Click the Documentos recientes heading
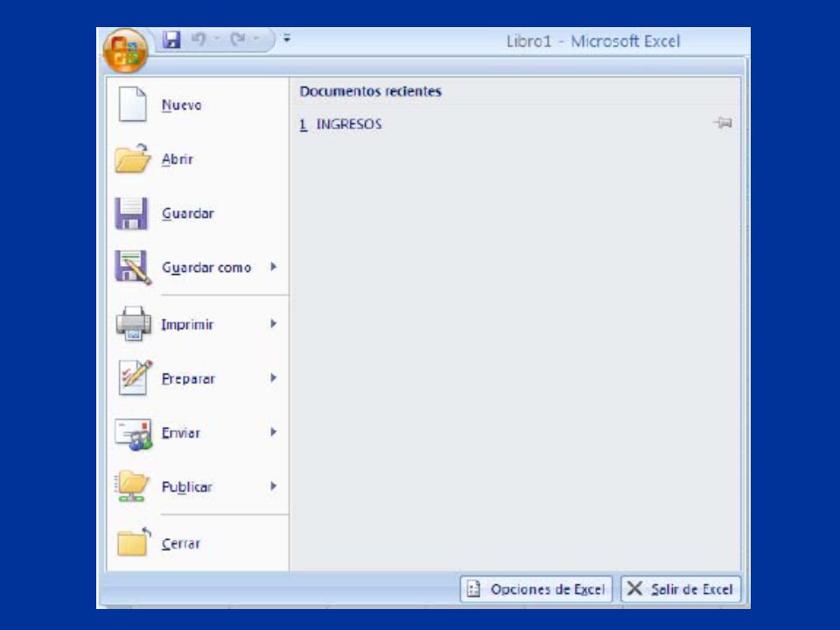The height and width of the screenshot is (630, 840). point(371,91)
